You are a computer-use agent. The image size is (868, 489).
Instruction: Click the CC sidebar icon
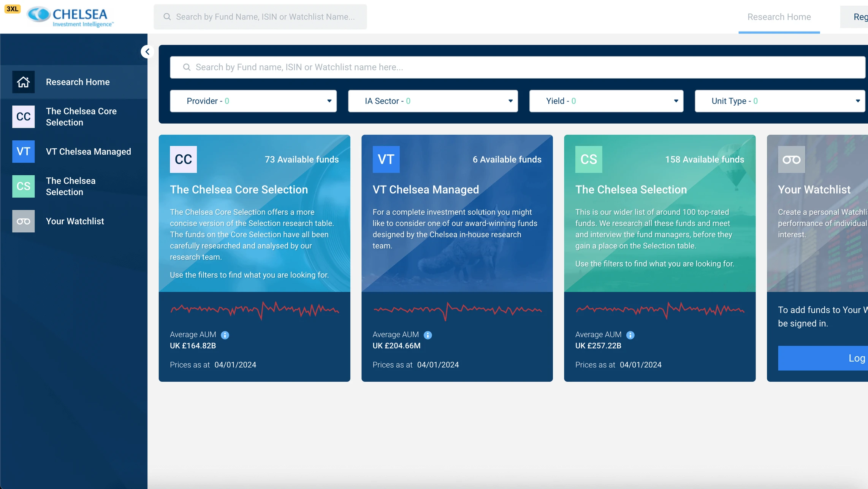click(23, 117)
